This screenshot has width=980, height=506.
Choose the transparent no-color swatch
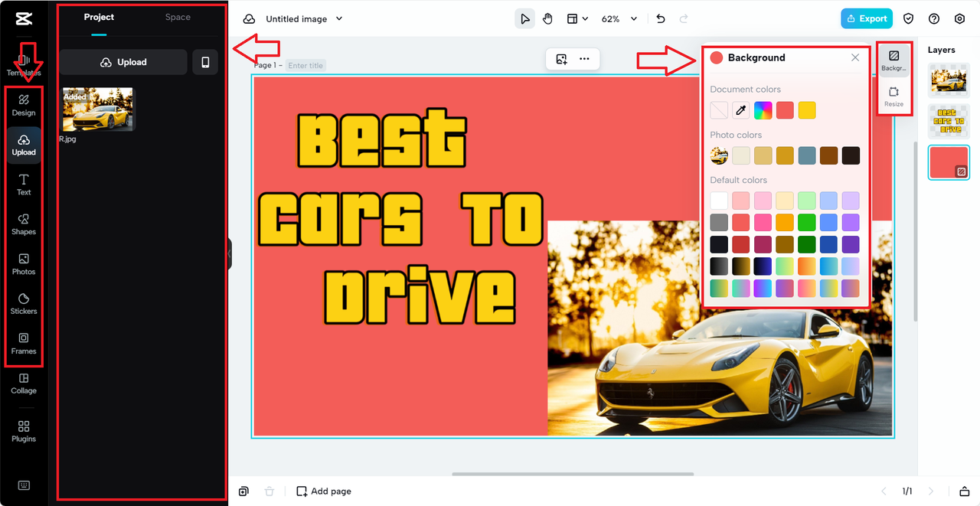point(719,110)
